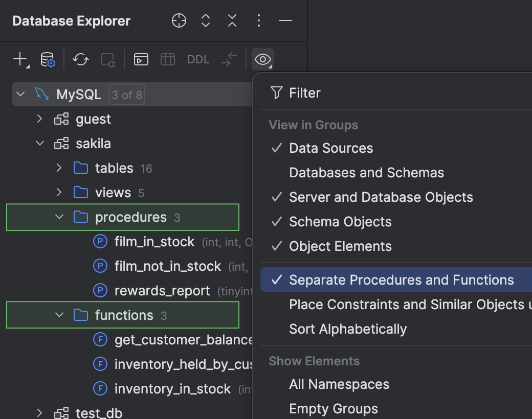The image size is (532, 419).
Task: Enable Databases and Schemas grouping
Action: pos(366,172)
